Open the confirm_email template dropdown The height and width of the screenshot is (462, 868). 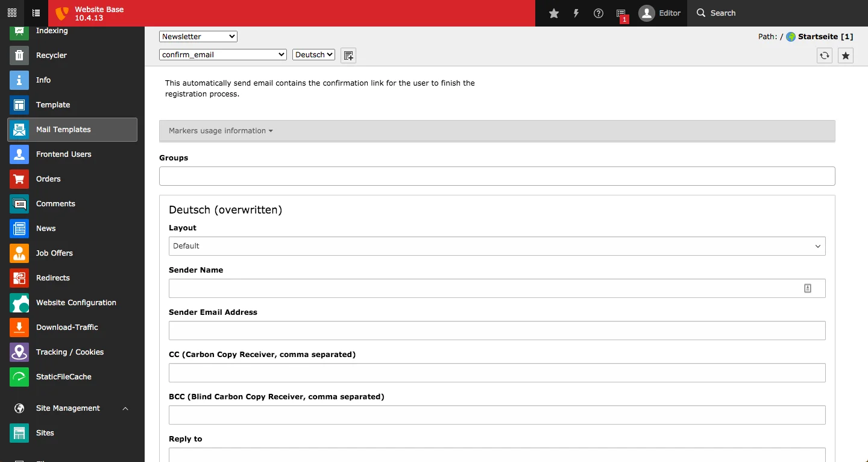tap(222, 54)
